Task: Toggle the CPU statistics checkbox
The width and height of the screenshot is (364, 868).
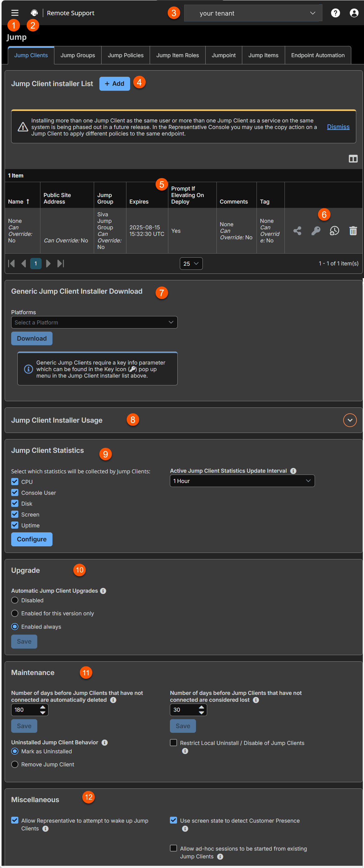Action: coord(15,481)
